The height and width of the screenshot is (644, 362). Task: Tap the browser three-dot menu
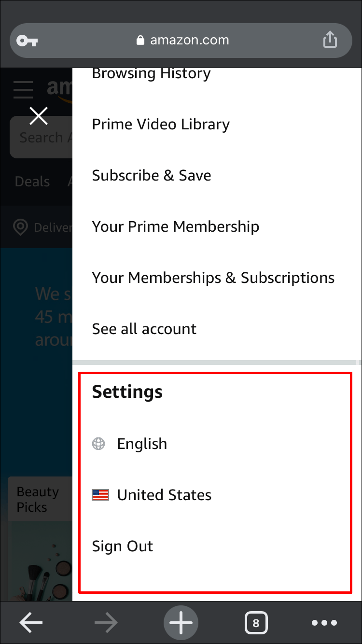click(x=324, y=623)
